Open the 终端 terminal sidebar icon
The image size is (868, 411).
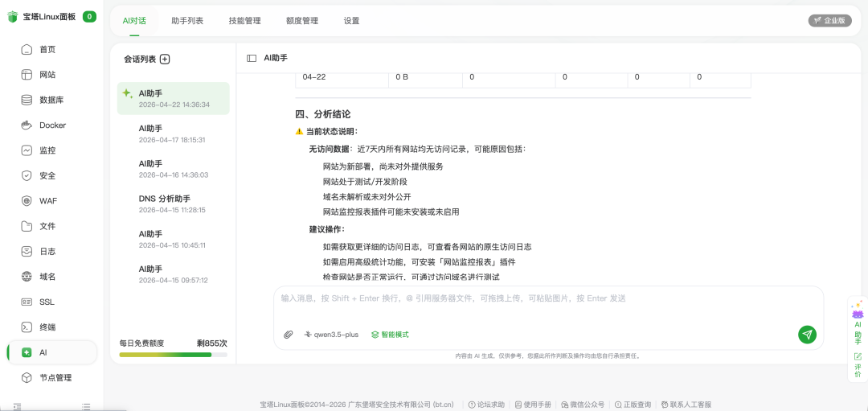(x=26, y=327)
